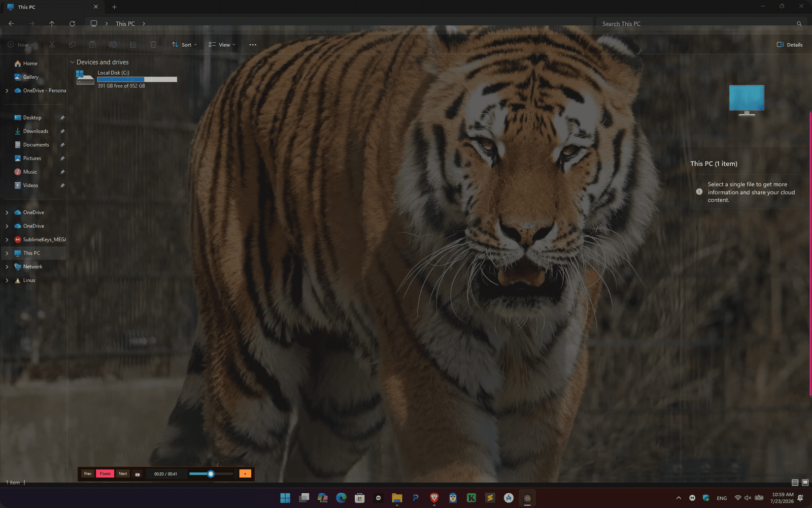Open the Sort dropdown
Screen dimensions: 812x508
184,45
